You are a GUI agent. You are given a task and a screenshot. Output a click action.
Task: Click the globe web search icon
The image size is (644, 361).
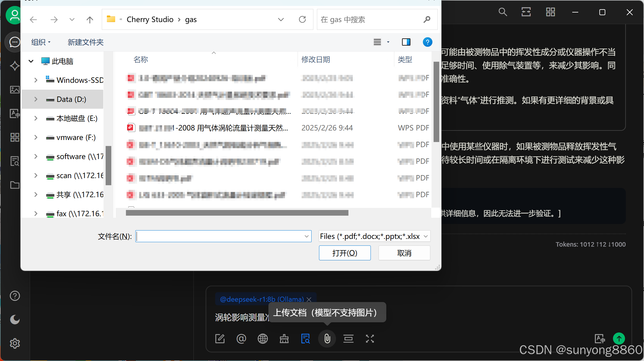point(262,339)
